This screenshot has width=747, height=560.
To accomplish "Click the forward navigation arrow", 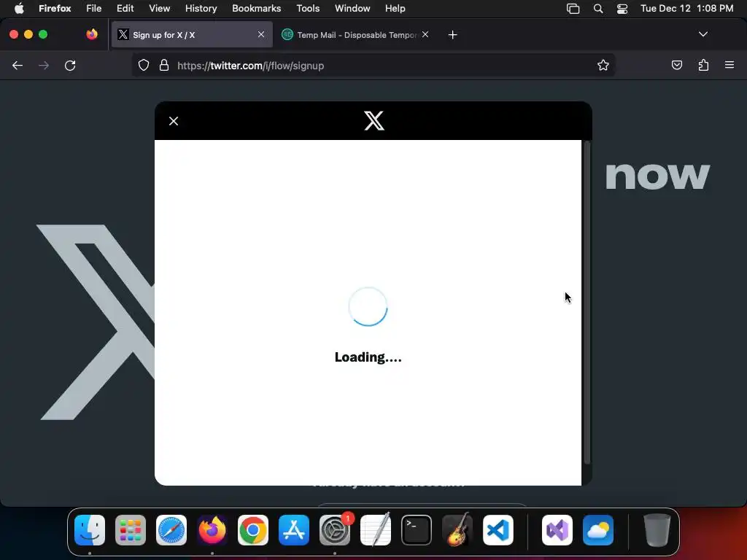I will (x=44, y=66).
